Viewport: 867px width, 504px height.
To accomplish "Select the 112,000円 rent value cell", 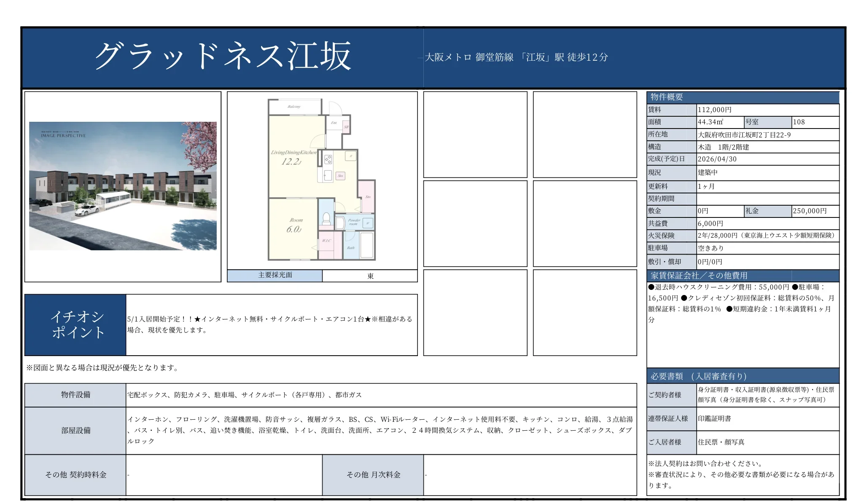I will point(767,110).
